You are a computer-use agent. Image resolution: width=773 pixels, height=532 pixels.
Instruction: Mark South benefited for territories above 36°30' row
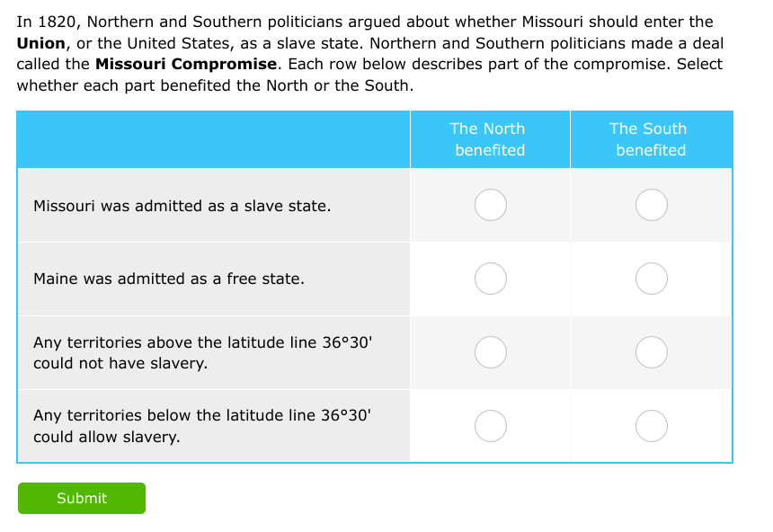652,352
